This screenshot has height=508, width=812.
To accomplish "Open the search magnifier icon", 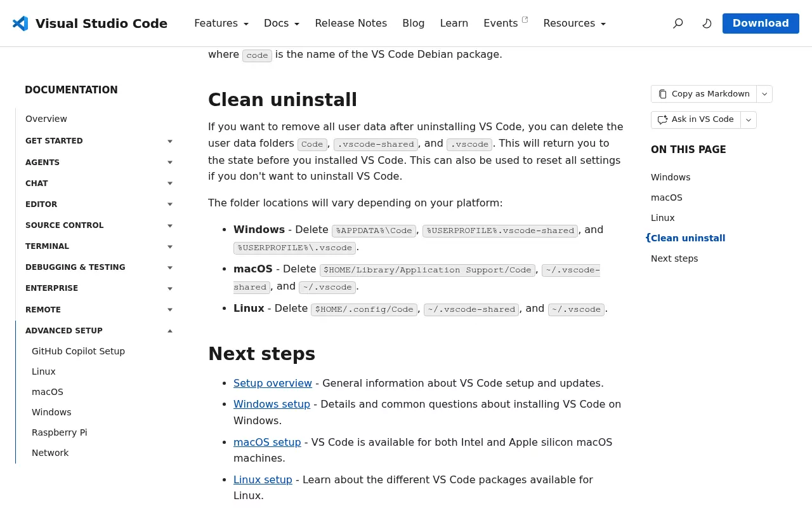I will click(x=678, y=23).
